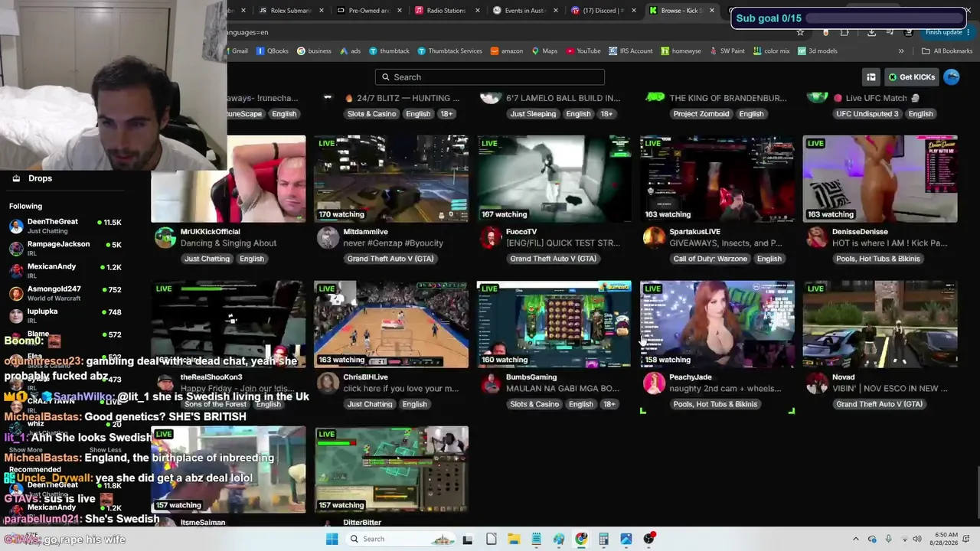The height and width of the screenshot is (551, 980).
Task: Open DitterBitter stream thumbnail
Action: (391, 470)
